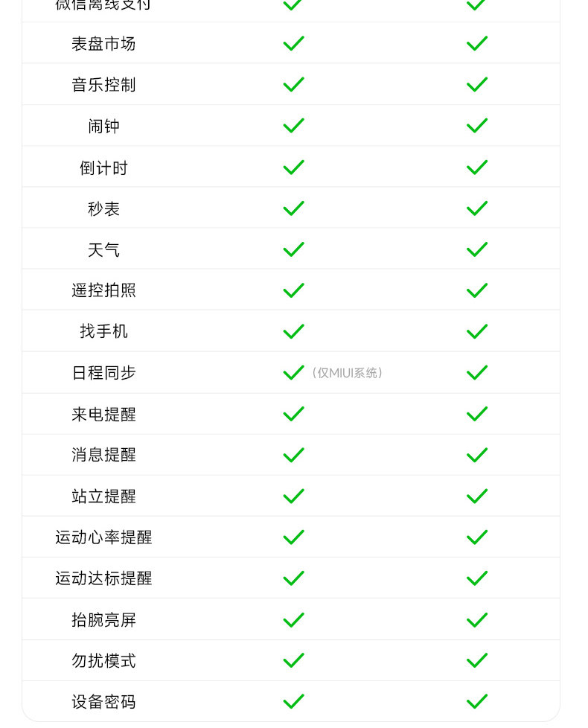
Task: Click second-column checkmark for 来电提醒
Action: click(476, 414)
